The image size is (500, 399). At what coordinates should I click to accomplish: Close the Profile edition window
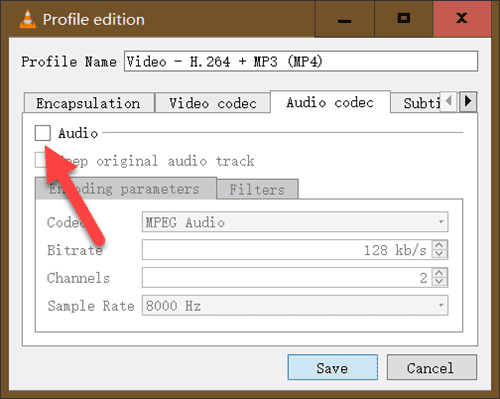(462, 18)
